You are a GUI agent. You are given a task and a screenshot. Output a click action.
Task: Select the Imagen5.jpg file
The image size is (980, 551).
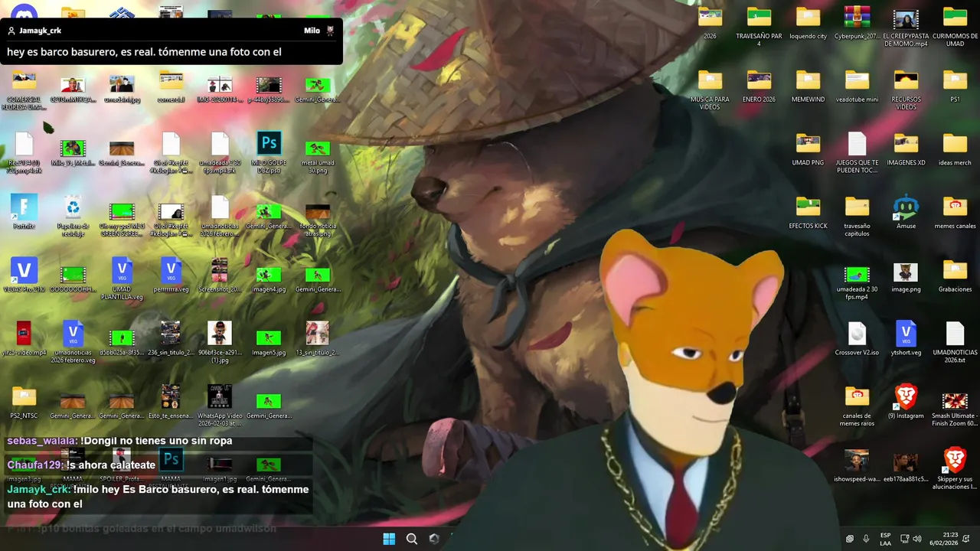click(269, 342)
